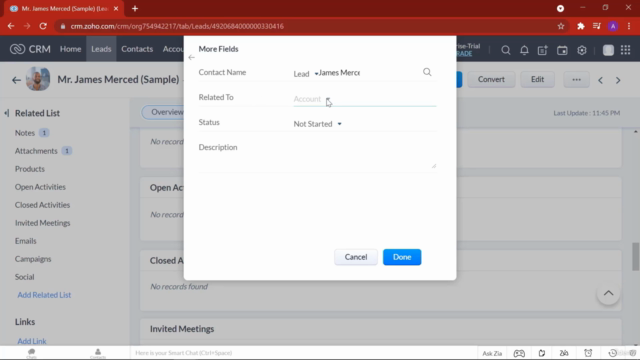Open the Related To Account dropdown
Image resolution: width=640 pixels, height=360 pixels.
click(x=312, y=99)
